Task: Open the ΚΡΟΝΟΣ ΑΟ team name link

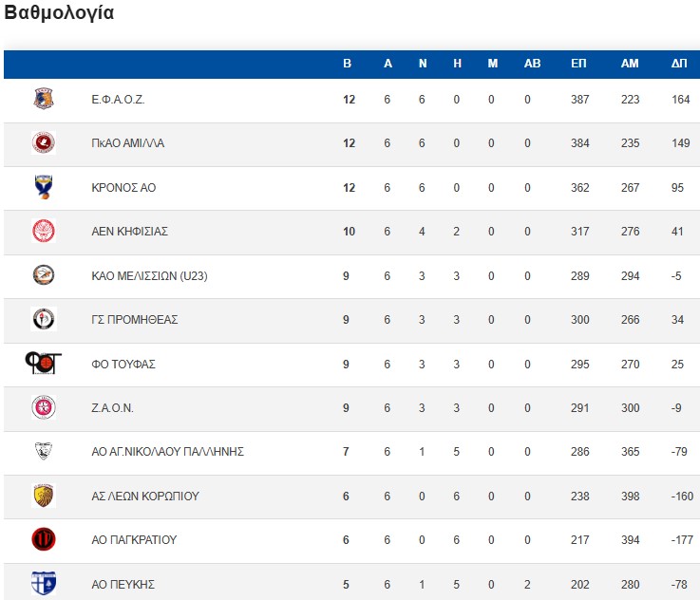Action: click(123, 188)
